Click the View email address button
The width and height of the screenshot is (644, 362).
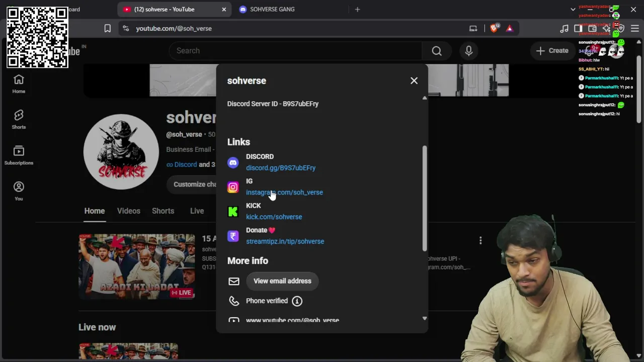pos(282,281)
